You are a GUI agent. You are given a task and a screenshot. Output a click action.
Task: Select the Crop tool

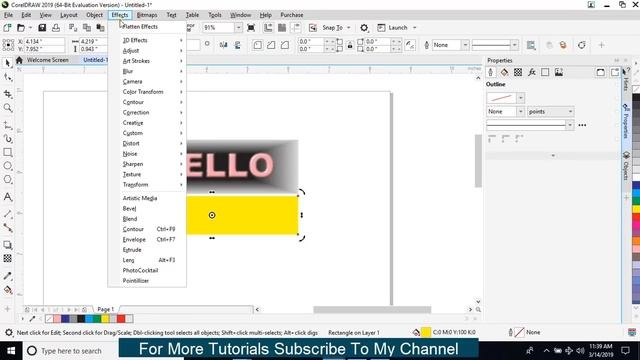pyautogui.click(x=7, y=94)
